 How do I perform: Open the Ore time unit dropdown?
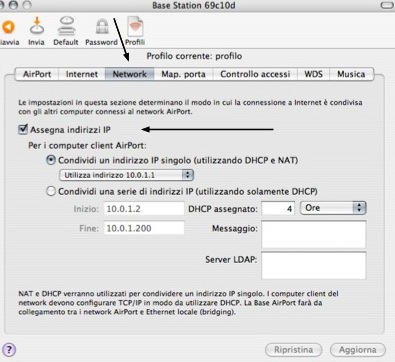pos(333,208)
